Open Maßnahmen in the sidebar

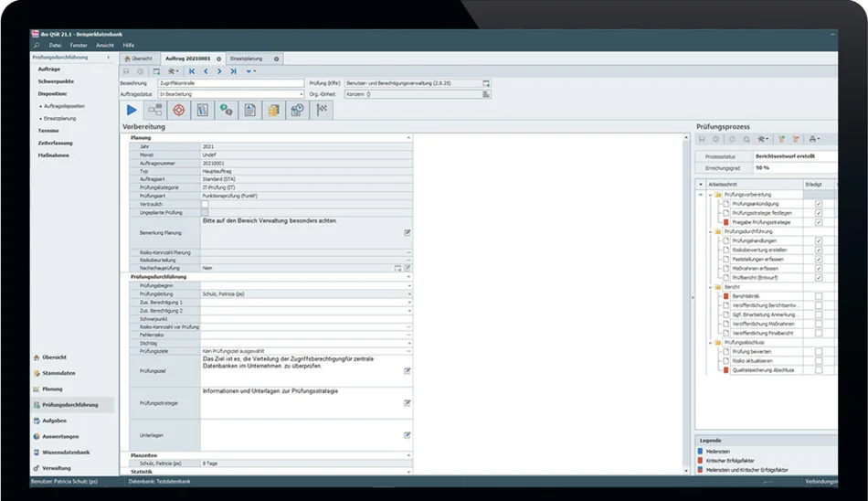click(54, 155)
